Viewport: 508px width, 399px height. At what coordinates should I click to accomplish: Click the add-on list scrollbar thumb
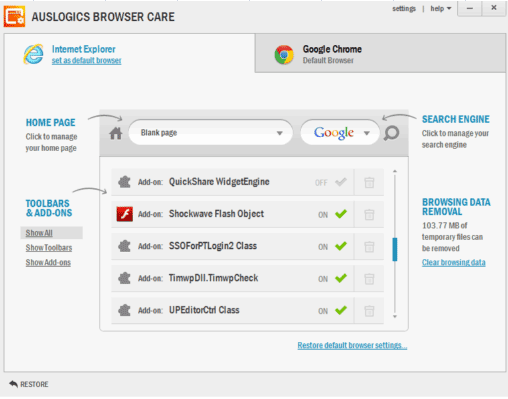(x=395, y=249)
